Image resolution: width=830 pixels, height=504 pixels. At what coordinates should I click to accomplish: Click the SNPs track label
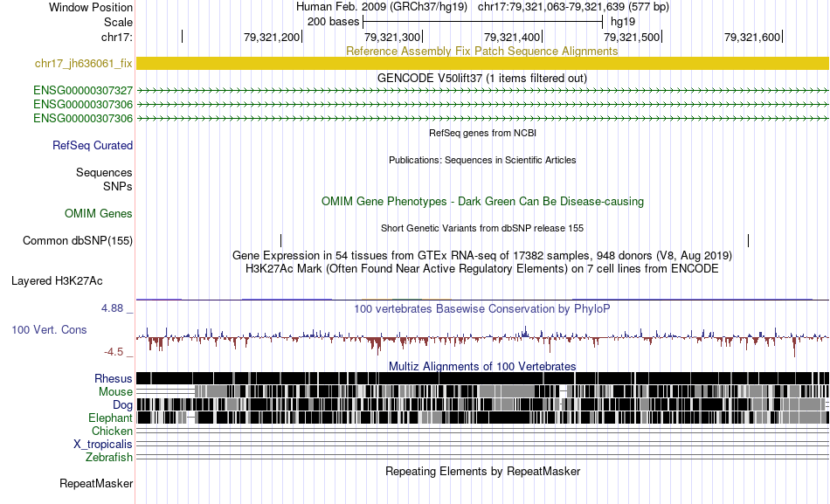tap(118, 186)
